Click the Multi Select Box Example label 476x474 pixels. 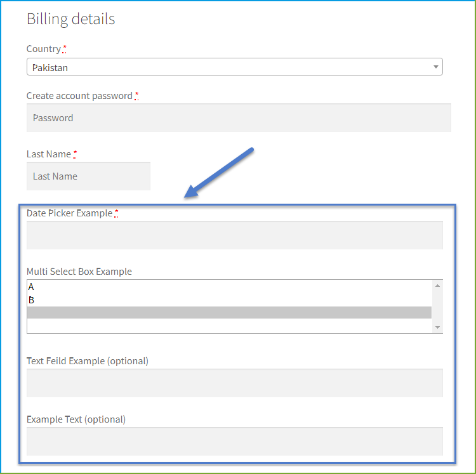(x=79, y=272)
